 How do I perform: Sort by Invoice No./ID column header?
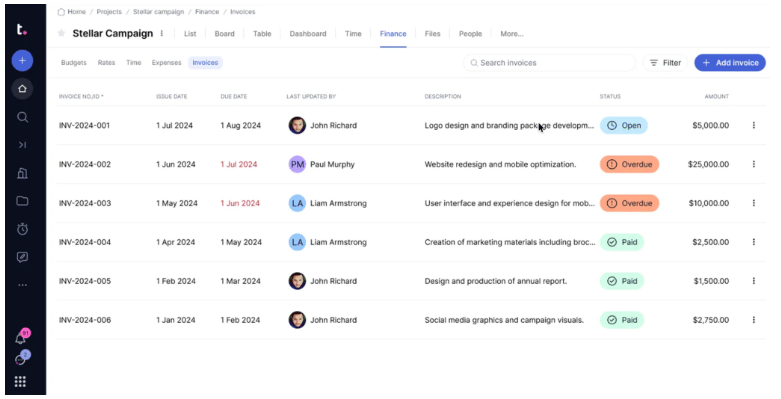pos(81,97)
